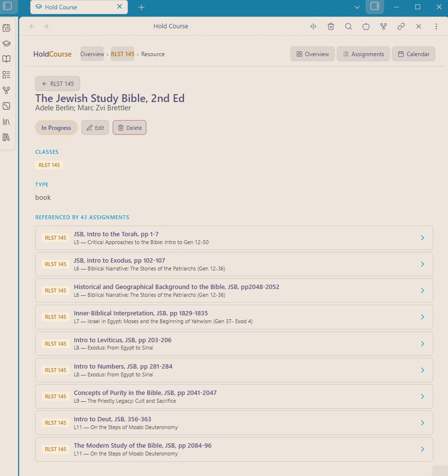Open Concepts of Purity in the Bible assignment

234,397
